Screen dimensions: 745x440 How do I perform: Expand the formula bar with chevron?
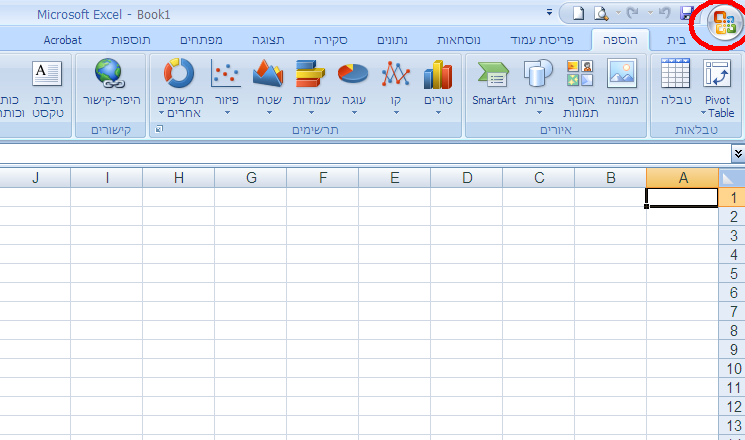(737, 153)
